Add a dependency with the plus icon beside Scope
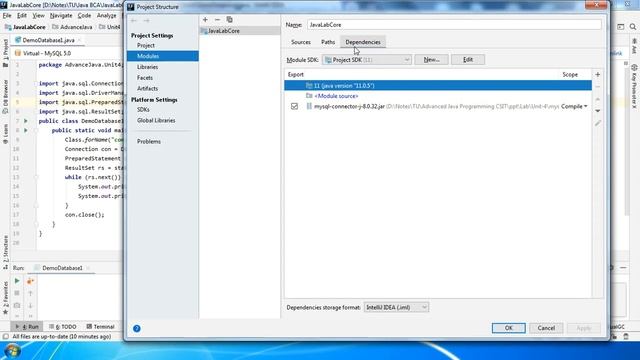The height and width of the screenshot is (360, 640). click(598, 74)
